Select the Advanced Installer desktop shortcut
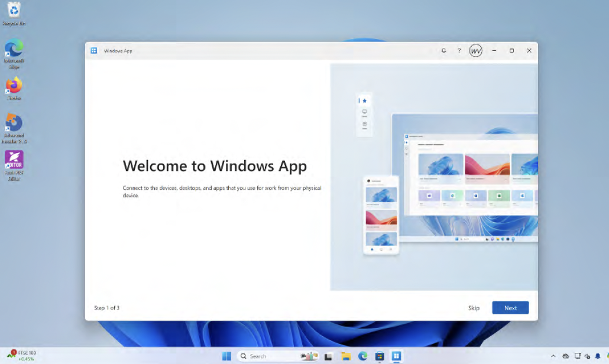Image resolution: width=609 pixels, height=364 pixels. [14, 128]
